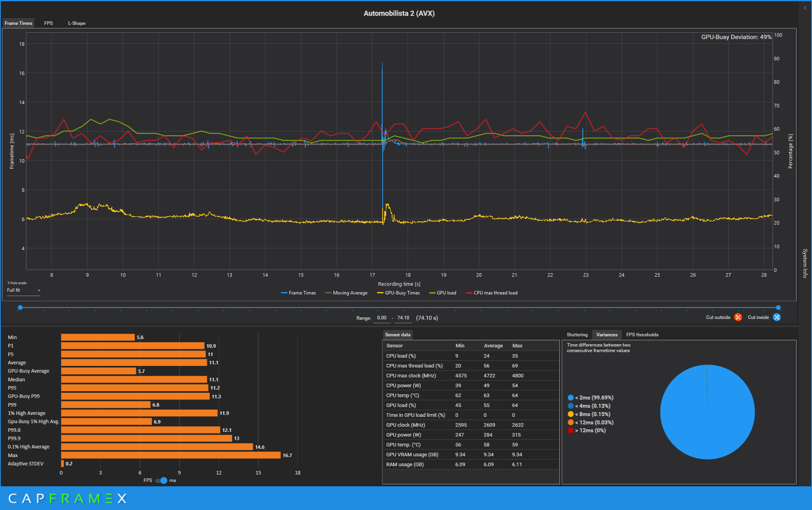Click the orange '< 12ms (0.03%)' swatch
The width and height of the screenshot is (812, 510).
pyautogui.click(x=571, y=422)
